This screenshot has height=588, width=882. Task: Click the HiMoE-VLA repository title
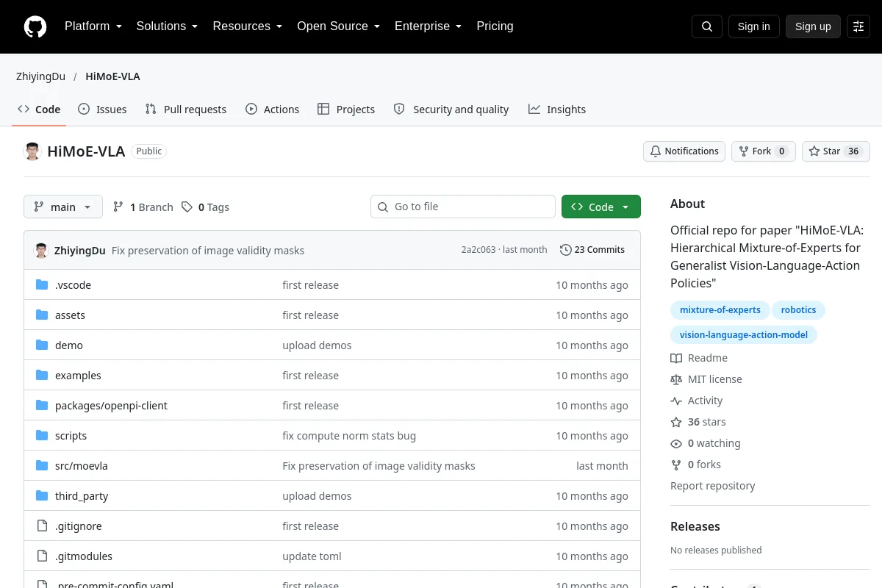click(x=86, y=151)
